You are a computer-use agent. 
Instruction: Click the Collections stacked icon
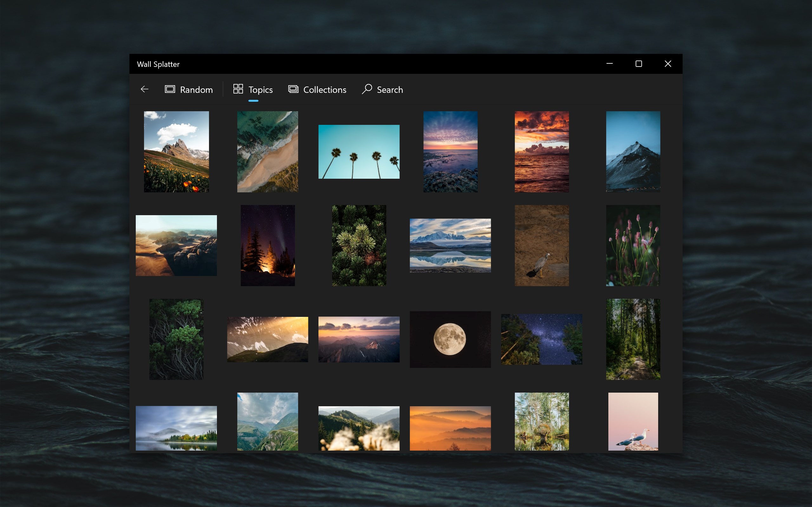pyautogui.click(x=293, y=89)
